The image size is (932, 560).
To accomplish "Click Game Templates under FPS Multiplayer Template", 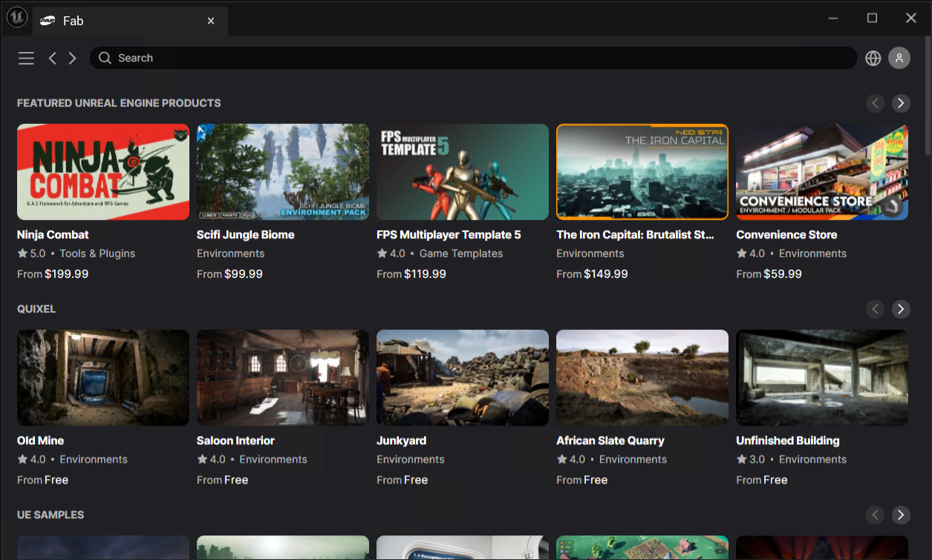I will 461,253.
